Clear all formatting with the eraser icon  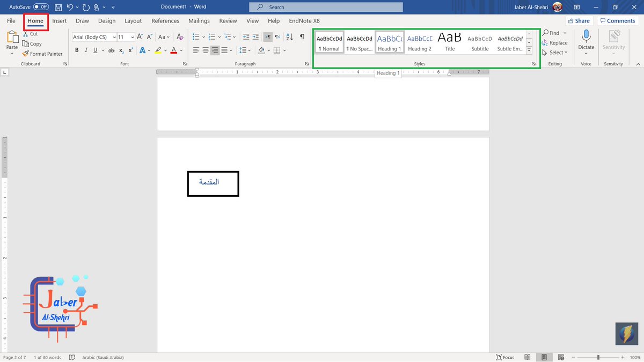(x=180, y=37)
